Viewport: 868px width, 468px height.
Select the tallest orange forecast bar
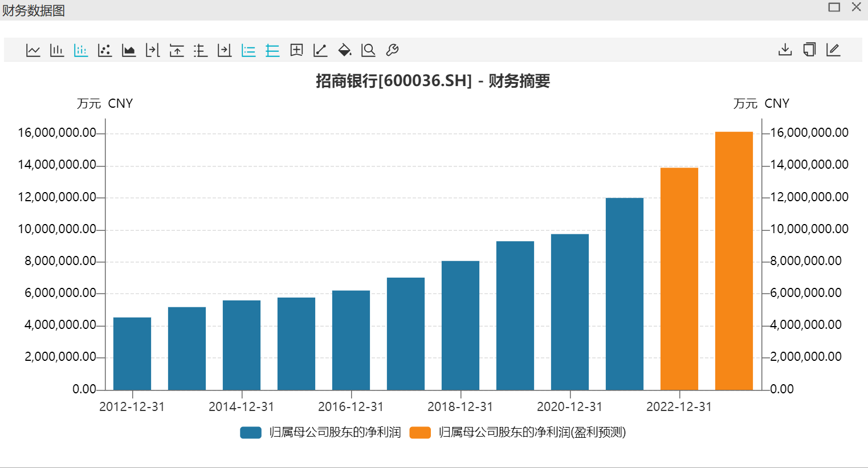[x=734, y=261]
